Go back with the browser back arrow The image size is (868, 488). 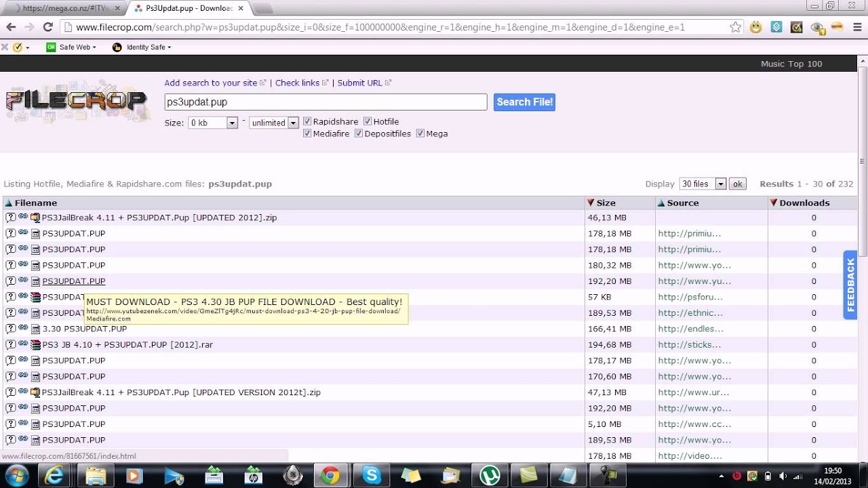click(x=11, y=27)
